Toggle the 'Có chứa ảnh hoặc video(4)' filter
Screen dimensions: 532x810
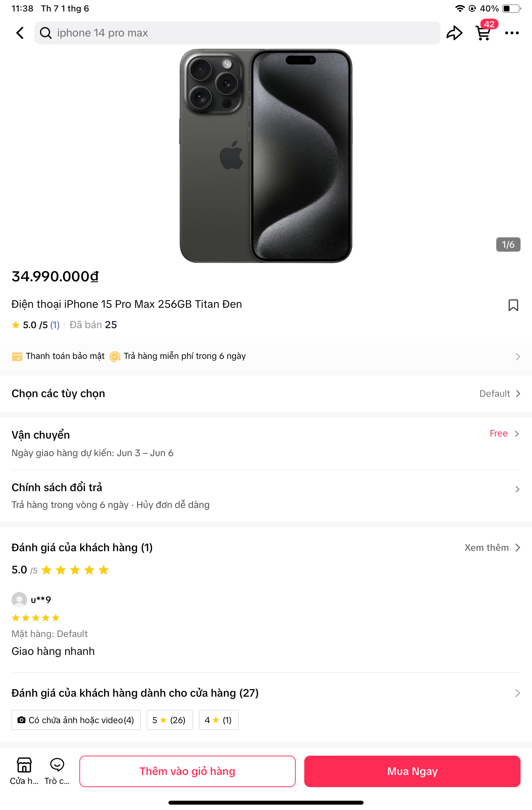click(76, 720)
